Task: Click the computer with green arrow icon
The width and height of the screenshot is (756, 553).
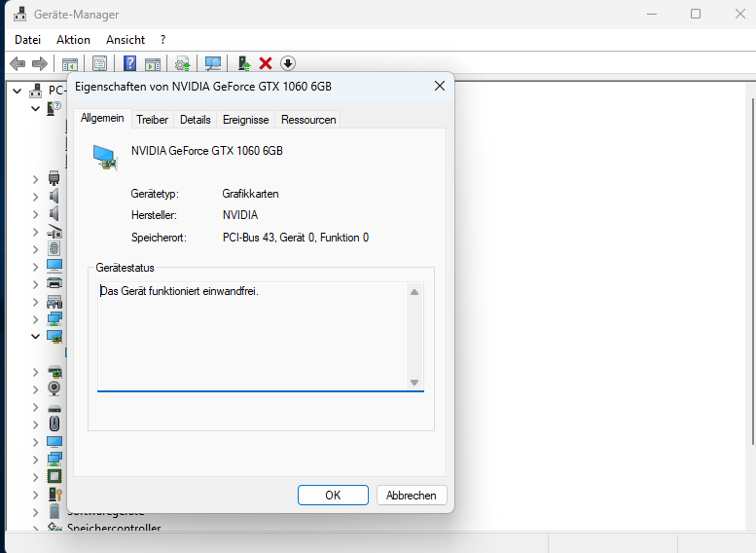Action: [x=244, y=63]
